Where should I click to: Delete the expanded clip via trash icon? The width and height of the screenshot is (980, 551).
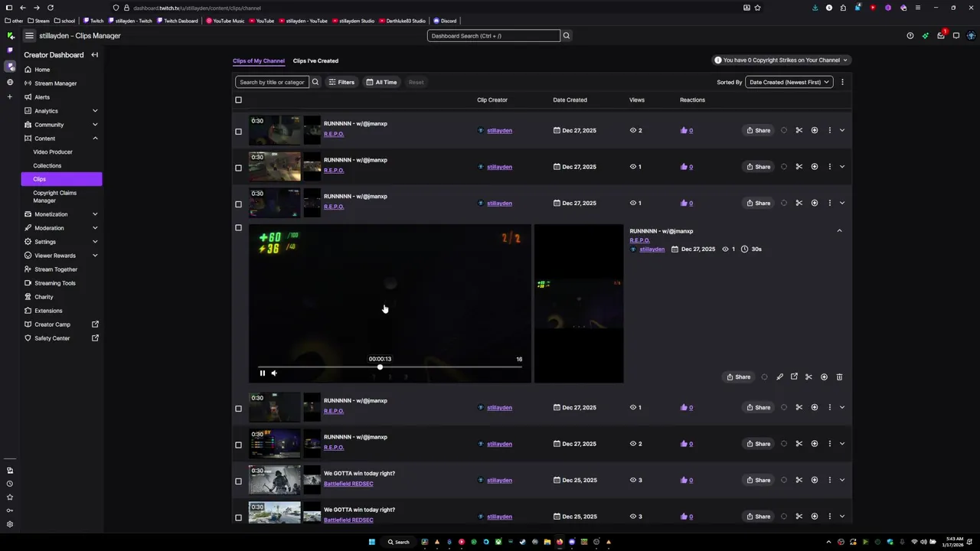(839, 377)
